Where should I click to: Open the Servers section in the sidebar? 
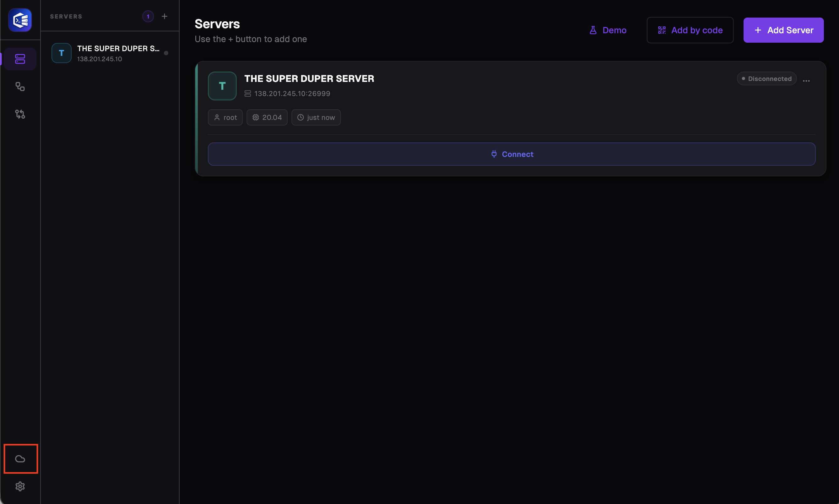coord(20,59)
